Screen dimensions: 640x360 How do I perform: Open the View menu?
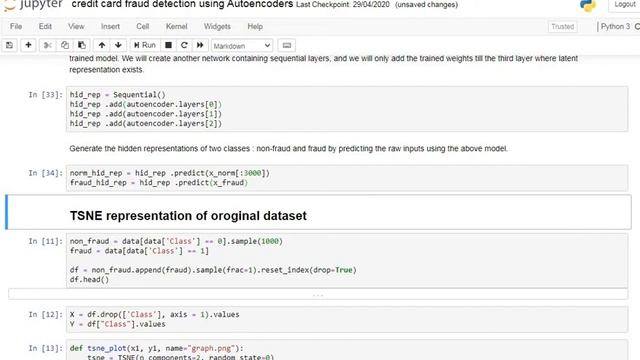(x=76, y=27)
